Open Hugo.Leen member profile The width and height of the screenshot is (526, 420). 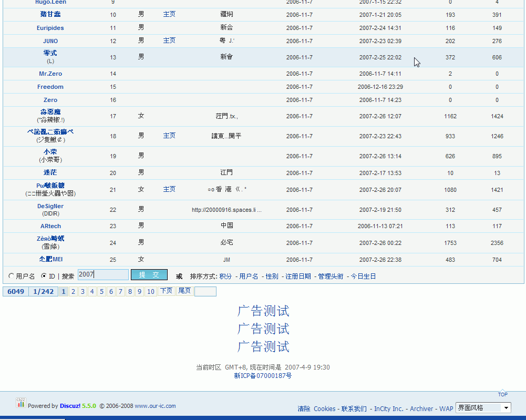click(50, 2)
